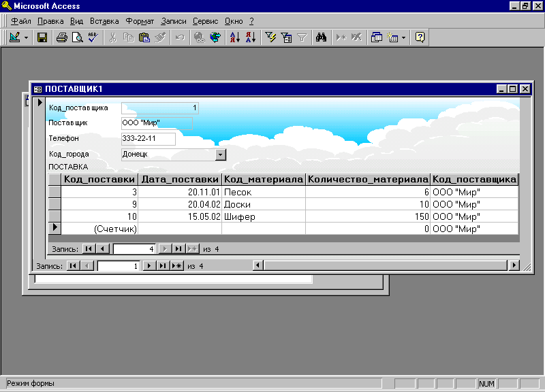
Task: Open the Вставка menu
Action: point(104,21)
